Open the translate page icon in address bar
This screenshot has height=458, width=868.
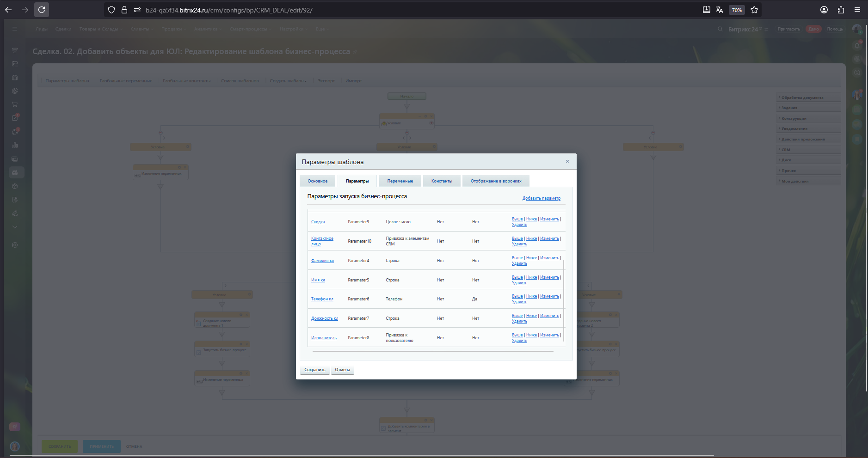coord(720,10)
